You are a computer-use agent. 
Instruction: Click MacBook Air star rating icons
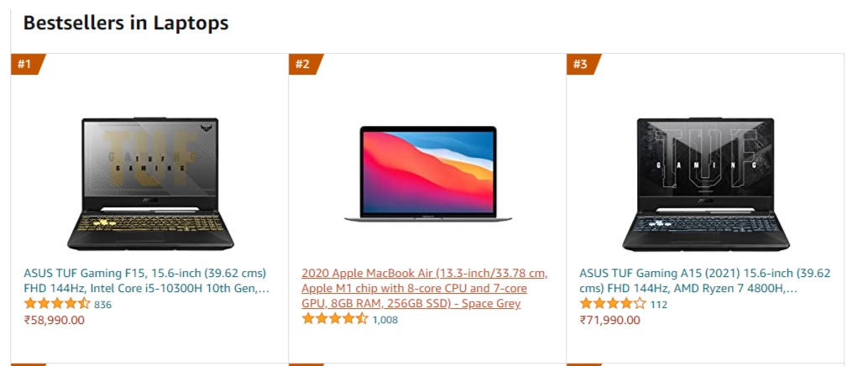tap(335, 319)
